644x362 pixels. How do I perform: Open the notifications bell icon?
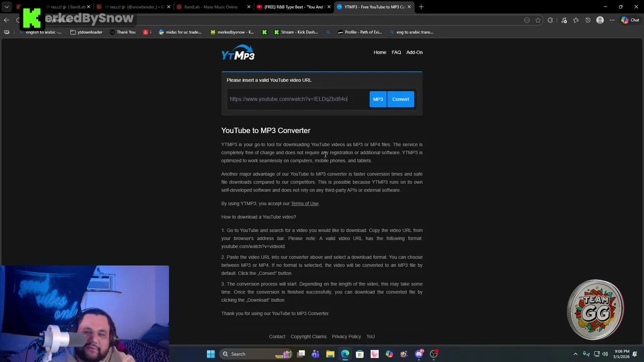click(635, 354)
